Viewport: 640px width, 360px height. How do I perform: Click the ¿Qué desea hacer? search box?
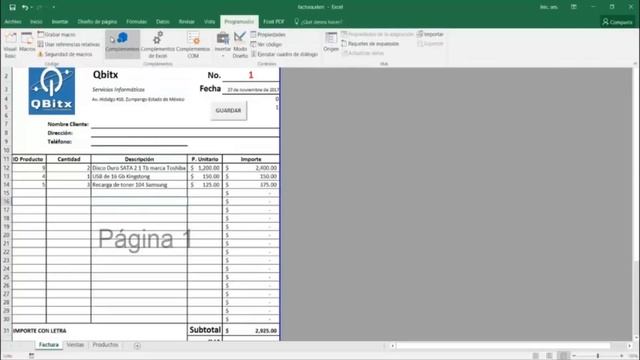click(318, 22)
